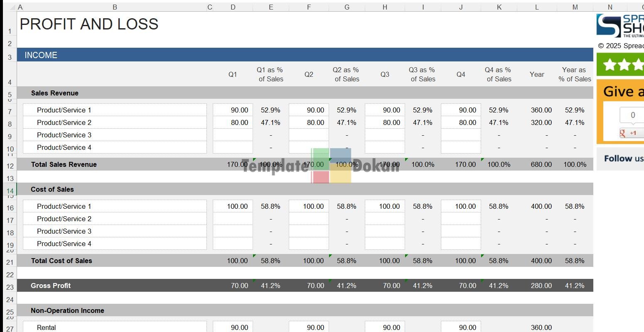Select the Product/Service 4 name under Sales Revenue
Image resolution: width=644 pixels, height=332 pixels.
tap(114, 147)
